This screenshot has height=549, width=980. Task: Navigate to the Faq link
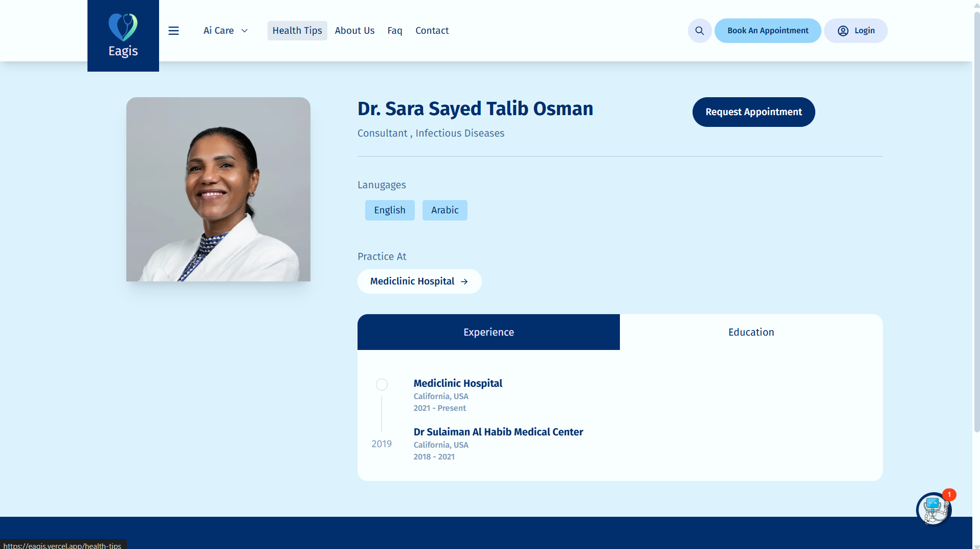394,31
